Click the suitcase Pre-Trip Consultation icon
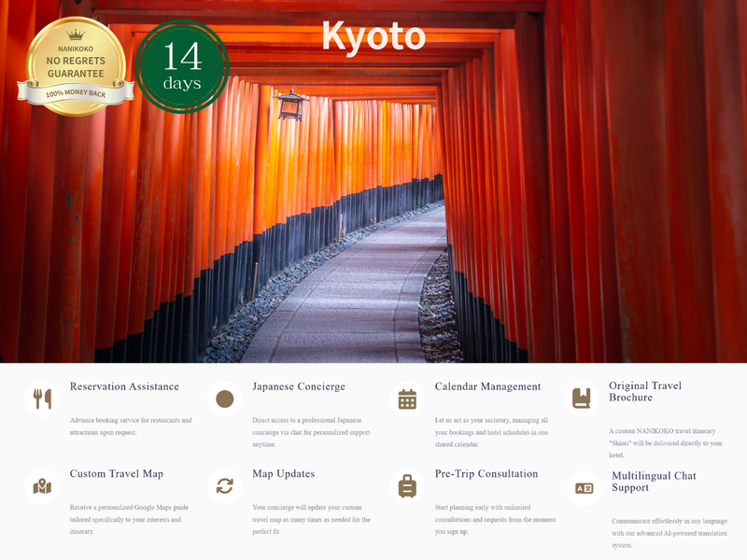 [x=407, y=486]
